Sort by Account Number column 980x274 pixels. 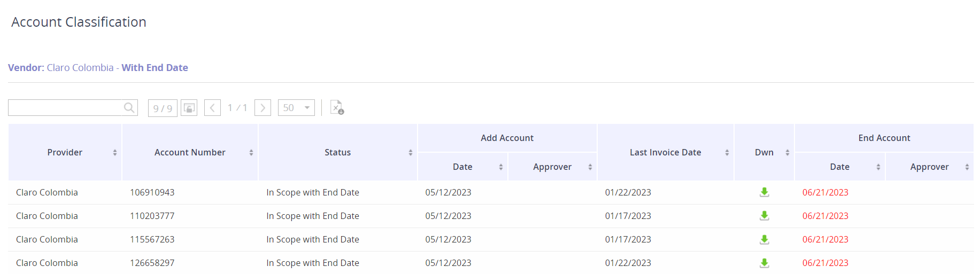pyautogui.click(x=190, y=152)
